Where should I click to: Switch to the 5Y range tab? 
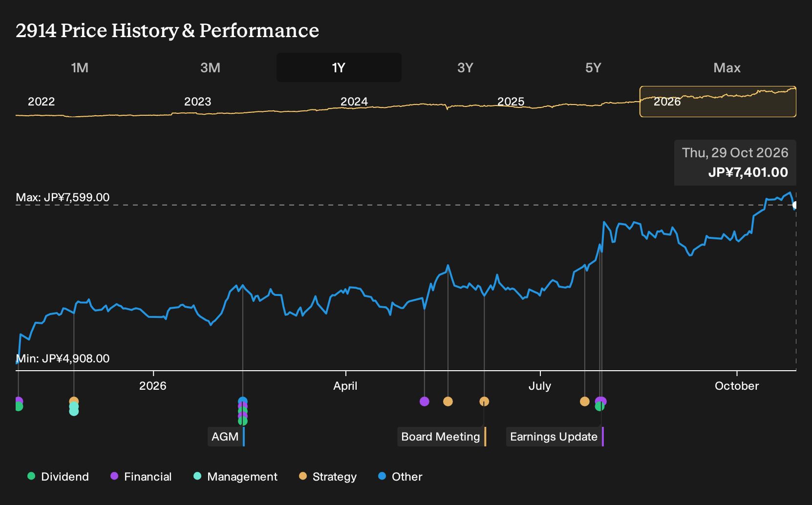[x=593, y=67]
